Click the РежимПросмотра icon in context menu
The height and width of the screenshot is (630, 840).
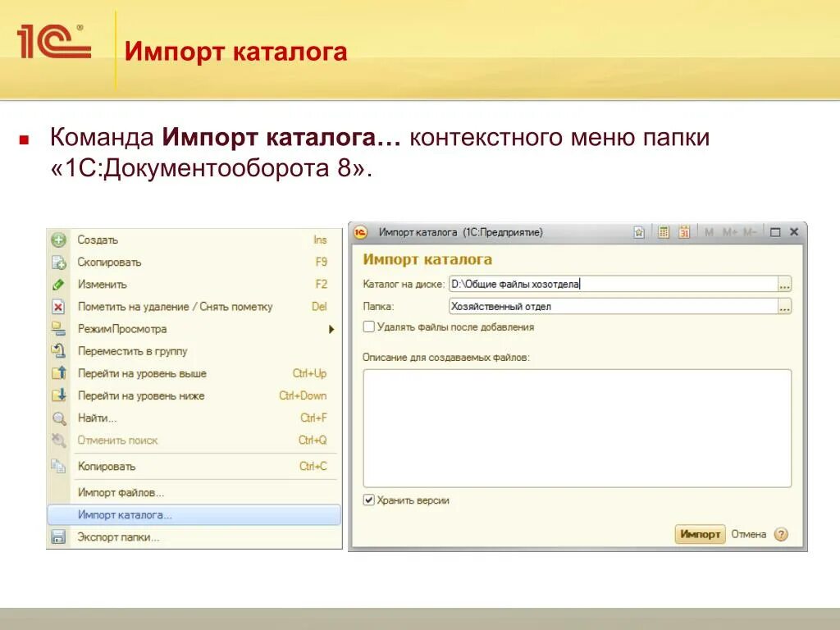click(58, 329)
